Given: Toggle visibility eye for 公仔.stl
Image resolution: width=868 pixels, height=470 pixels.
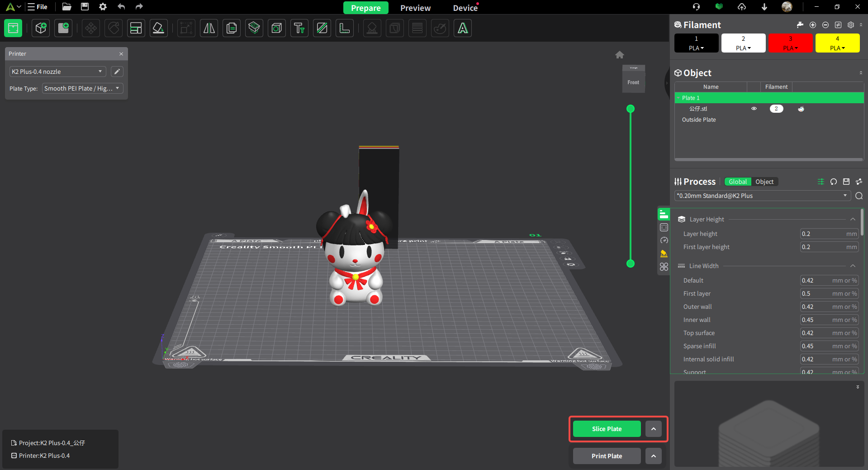Looking at the screenshot, I should click(754, 109).
